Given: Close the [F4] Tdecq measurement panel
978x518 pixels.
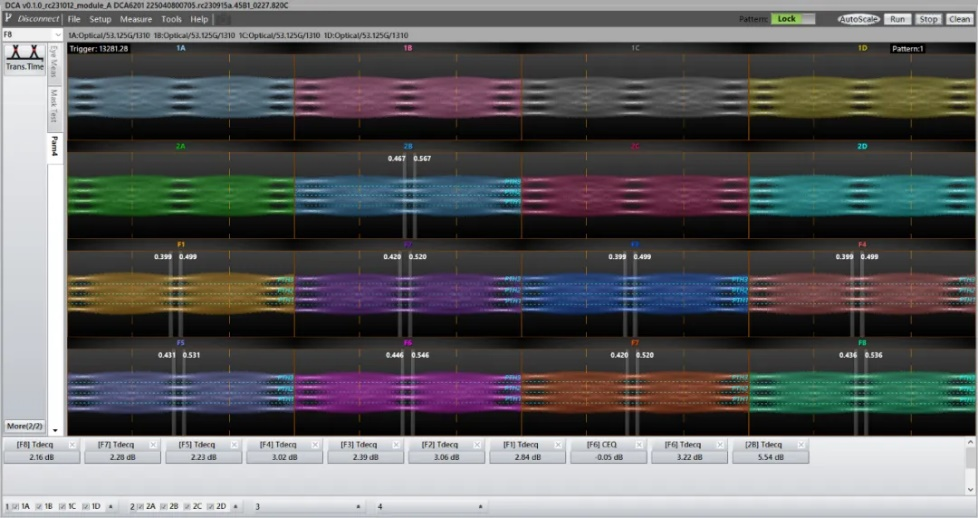Looking at the screenshot, I should tap(315, 444).
